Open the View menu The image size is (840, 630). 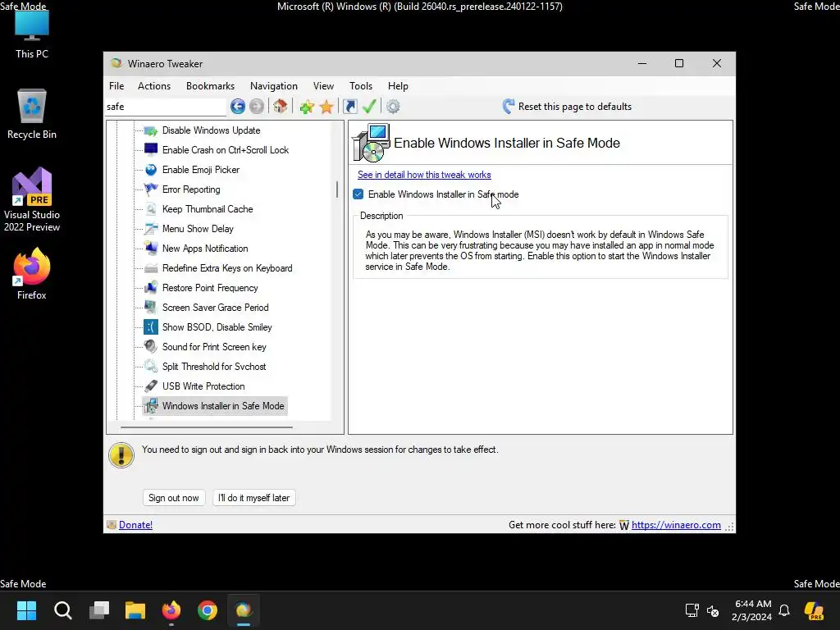click(323, 85)
